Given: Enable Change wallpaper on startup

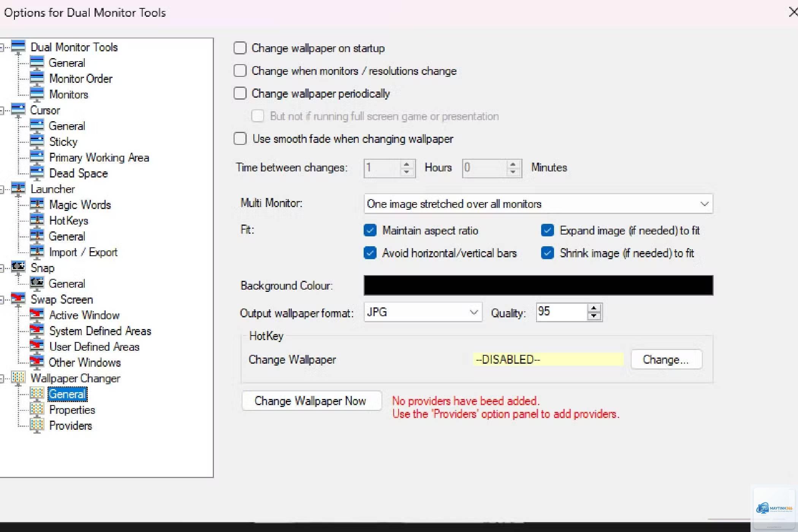Looking at the screenshot, I should click(240, 48).
